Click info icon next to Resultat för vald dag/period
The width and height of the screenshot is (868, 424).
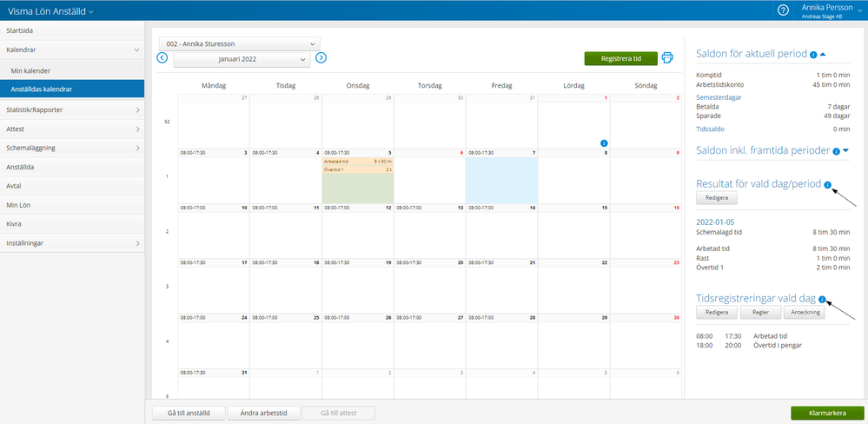827,184
